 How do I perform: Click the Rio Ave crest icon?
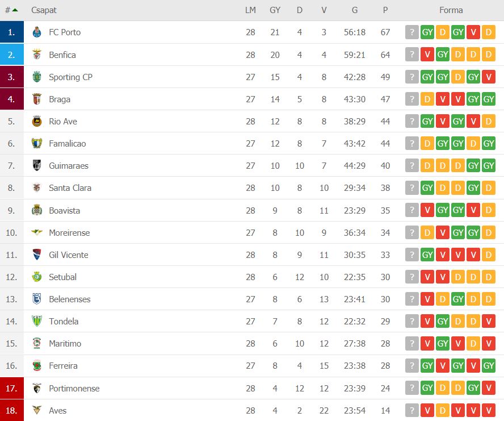(x=37, y=122)
